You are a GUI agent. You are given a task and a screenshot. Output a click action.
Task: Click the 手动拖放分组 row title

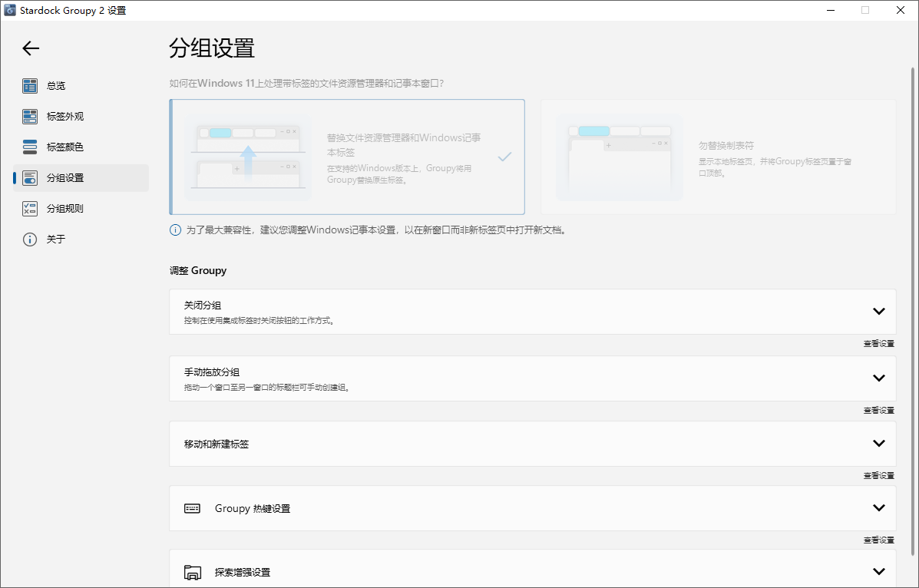pyautogui.click(x=212, y=372)
